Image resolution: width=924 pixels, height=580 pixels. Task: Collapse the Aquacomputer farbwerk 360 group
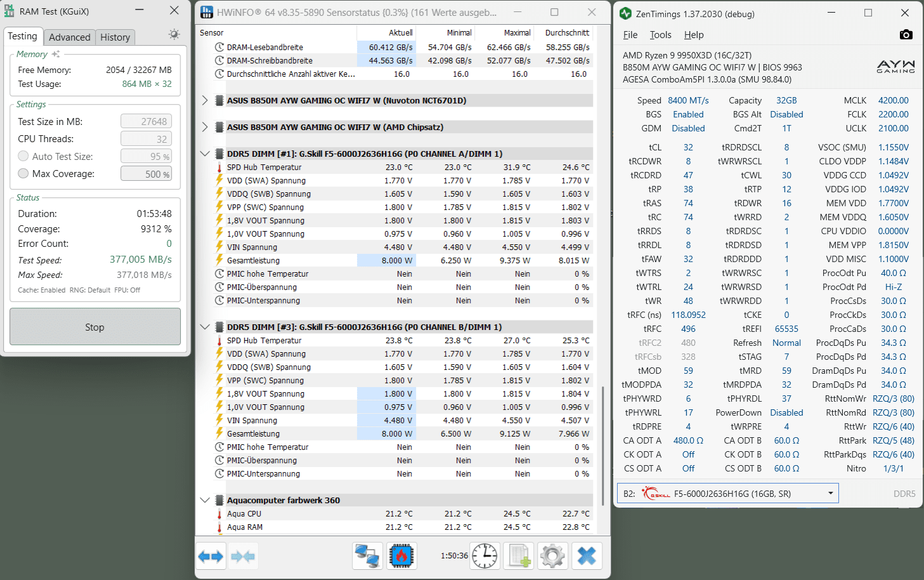204,500
